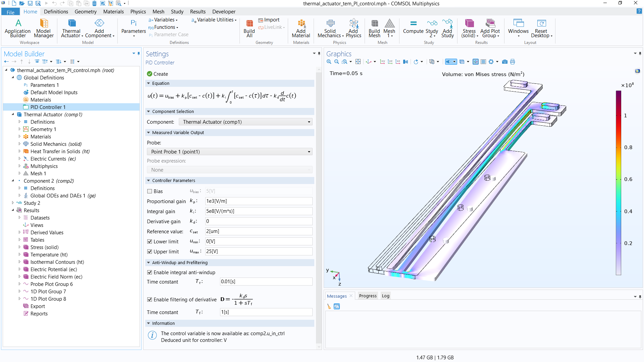
Task: Expand the Study 2 tree node
Action: tap(13, 203)
